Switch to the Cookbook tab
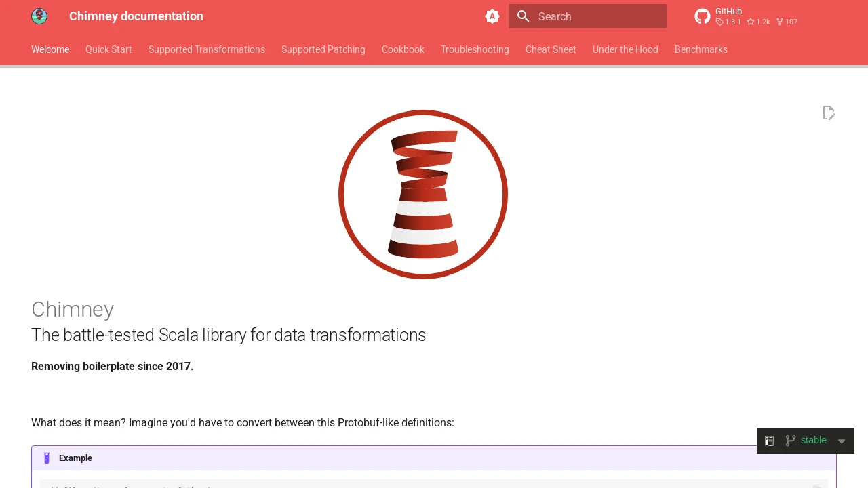Viewport: 868px width, 488px height. click(x=403, y=49)
